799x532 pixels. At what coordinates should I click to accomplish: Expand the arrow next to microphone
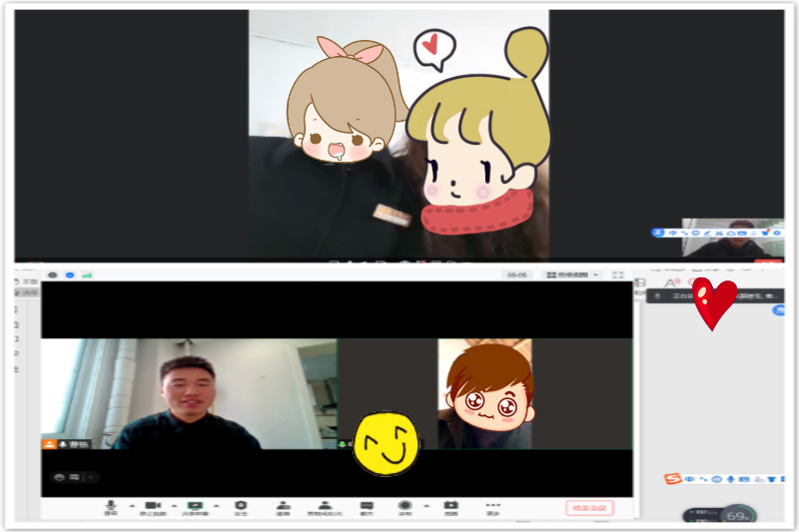pos(132,506)
